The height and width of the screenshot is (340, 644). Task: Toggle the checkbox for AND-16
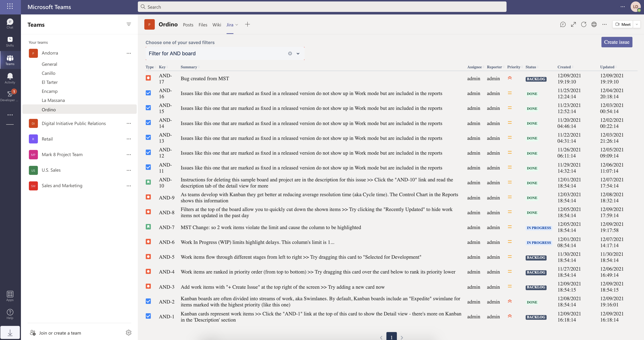click(x=148, y=93)
